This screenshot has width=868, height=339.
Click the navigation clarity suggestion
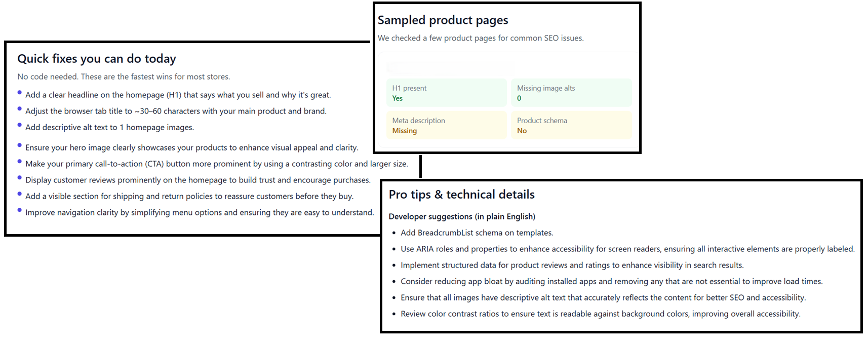(200, 212)
